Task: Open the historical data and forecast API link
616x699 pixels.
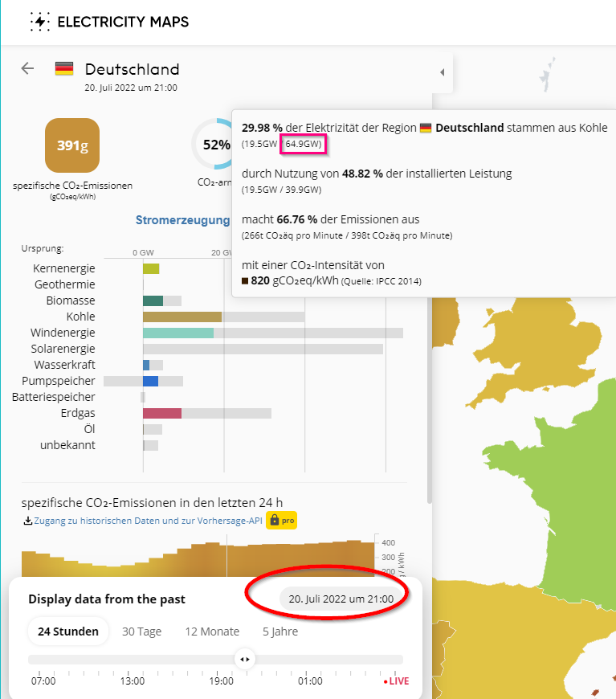Action: [x=148, y=521]
